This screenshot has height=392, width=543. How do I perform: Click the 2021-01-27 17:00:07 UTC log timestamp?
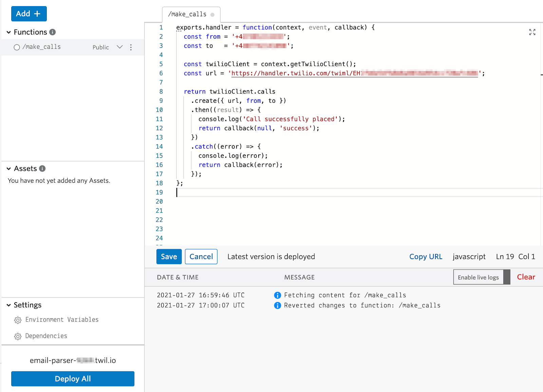click(x=201, y=306)
